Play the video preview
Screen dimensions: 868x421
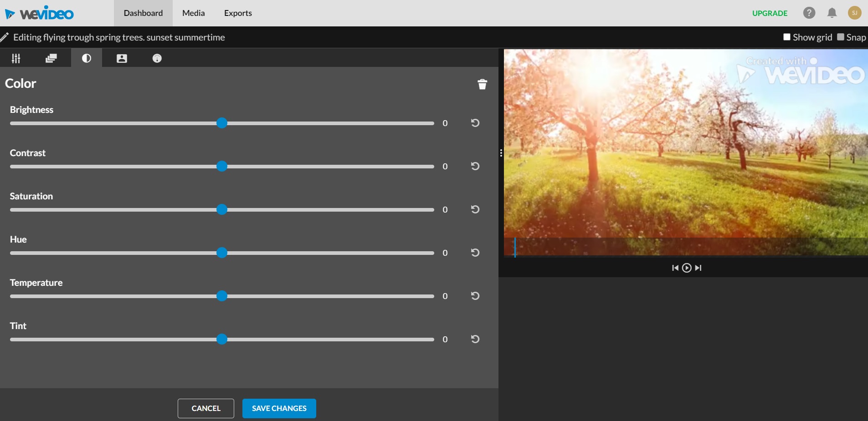coord(687,268)
